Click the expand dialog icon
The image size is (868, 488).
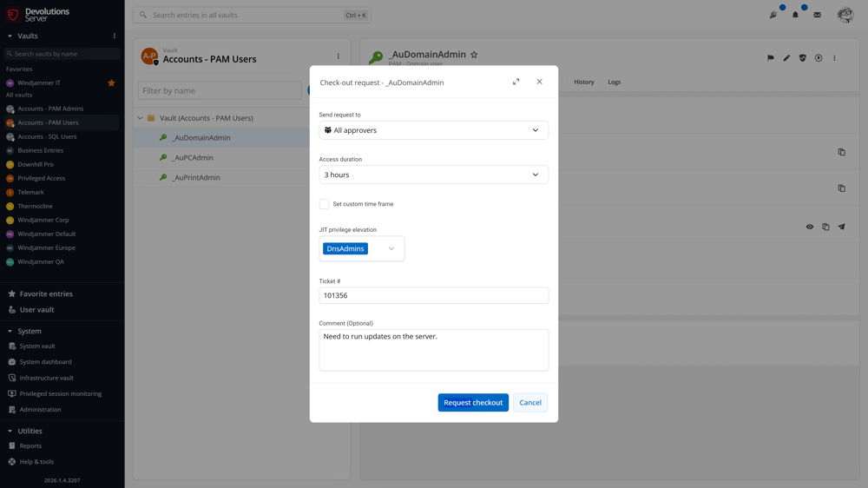tap(516, 82)
